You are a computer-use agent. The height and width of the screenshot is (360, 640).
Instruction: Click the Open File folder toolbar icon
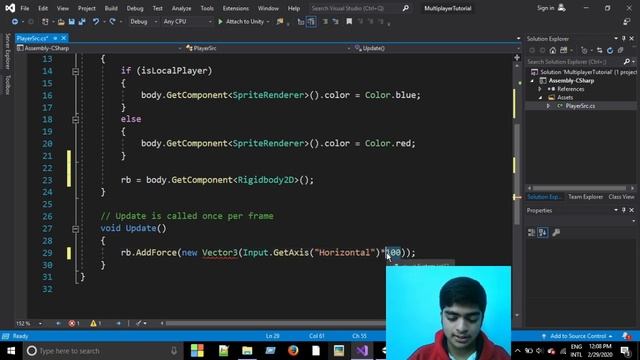coord(61,22)
